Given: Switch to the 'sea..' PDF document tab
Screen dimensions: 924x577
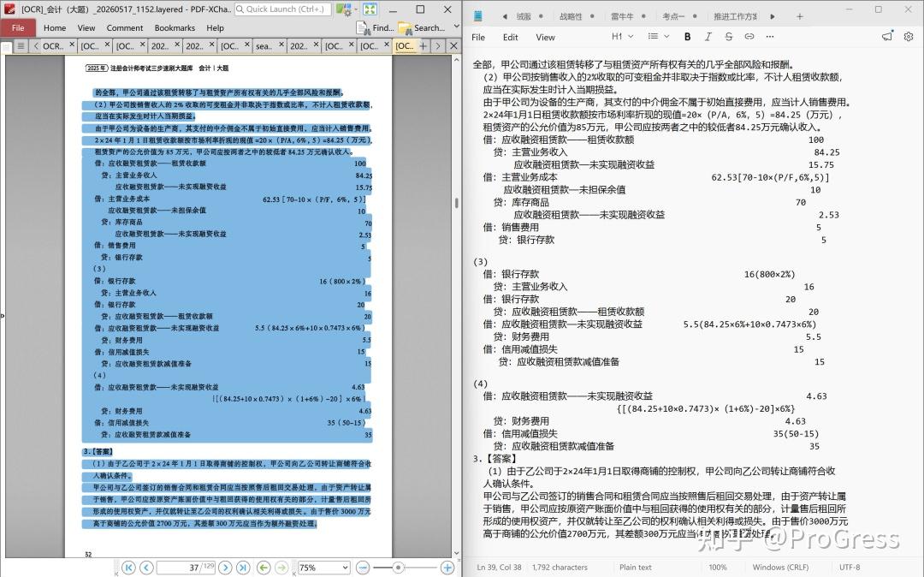Looking at the screenshot, I should pyautogui.click(x=264, y=45).
